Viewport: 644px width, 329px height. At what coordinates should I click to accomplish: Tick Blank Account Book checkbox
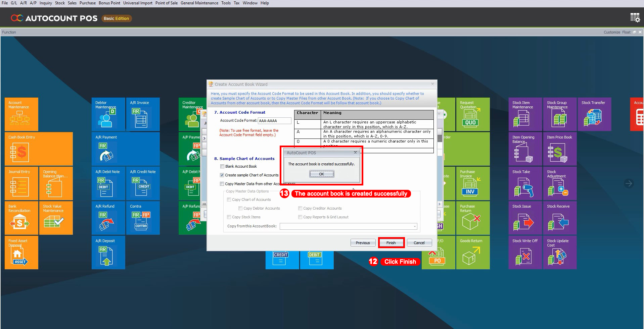click(222, 166)
